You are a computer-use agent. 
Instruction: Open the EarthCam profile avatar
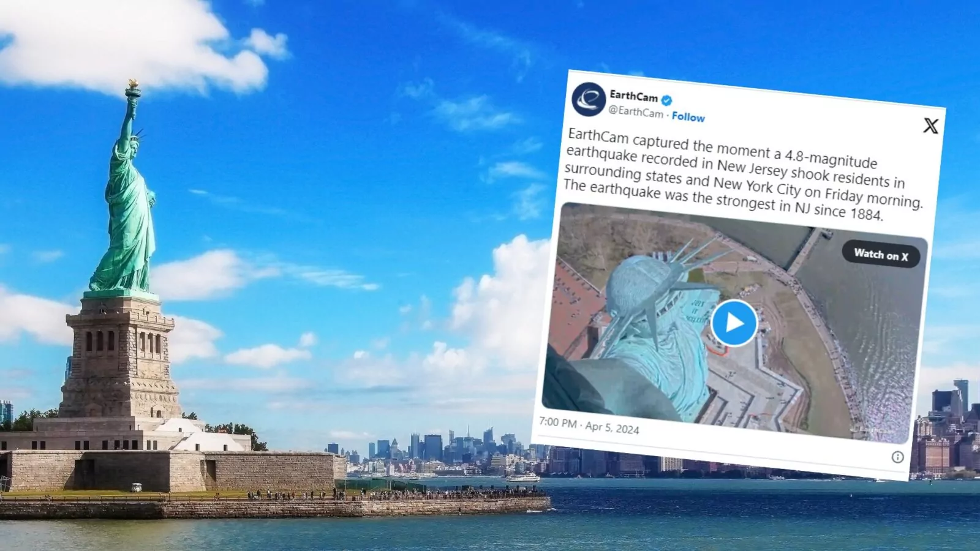click(589, 99)
